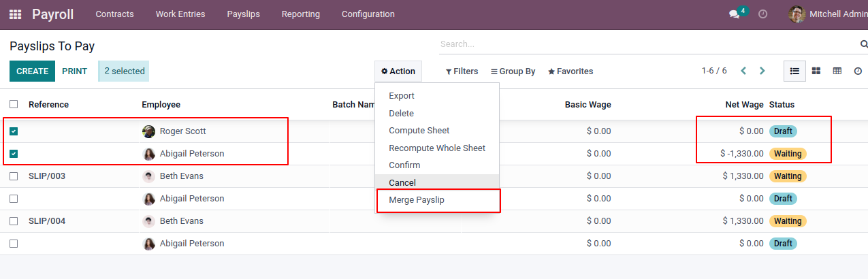
Task: Click the CREATE button
Action: tap(32, 71)
